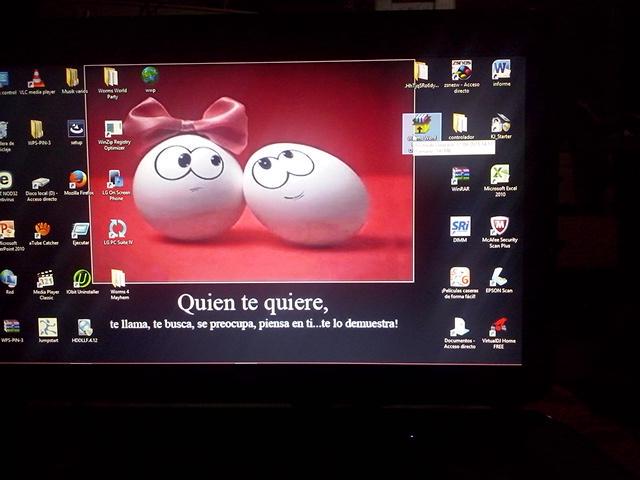Launch aTube Catcher

pyautogui.click(x=43, y=233)
